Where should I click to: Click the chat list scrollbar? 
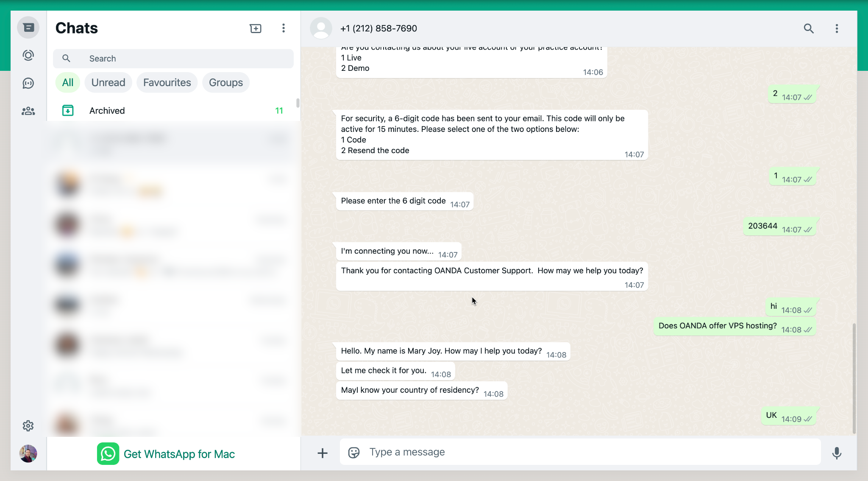(298, 103)
